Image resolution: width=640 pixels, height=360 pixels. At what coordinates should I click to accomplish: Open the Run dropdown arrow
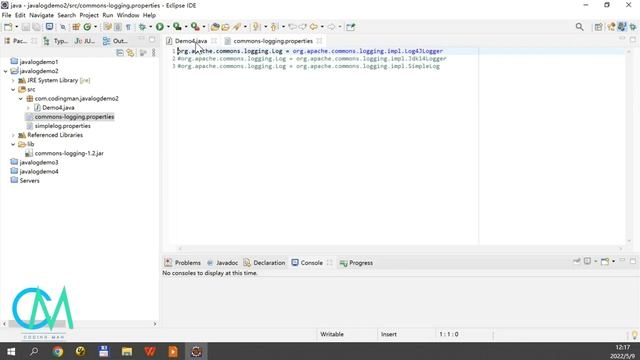168,27
